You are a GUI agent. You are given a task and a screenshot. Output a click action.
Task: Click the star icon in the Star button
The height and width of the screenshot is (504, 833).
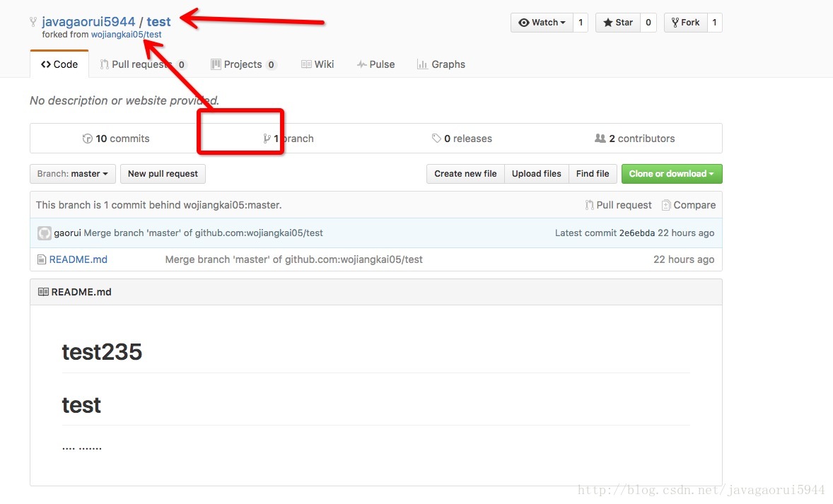tap(607, 23)
